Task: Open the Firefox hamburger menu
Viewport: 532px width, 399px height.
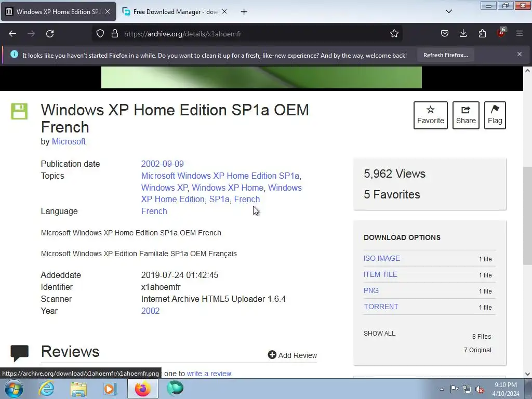Action: coord(520,34)
